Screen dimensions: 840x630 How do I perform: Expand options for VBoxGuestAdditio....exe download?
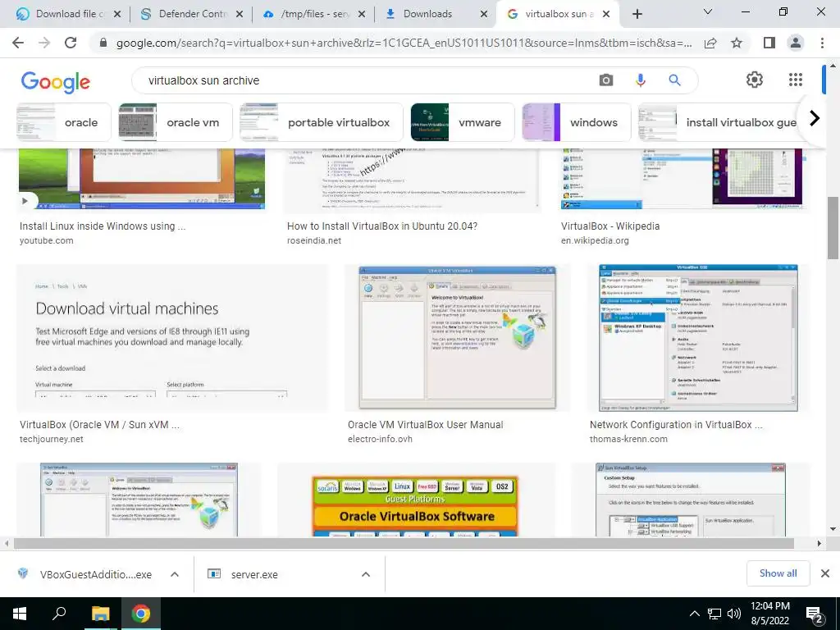coord(175,574)
